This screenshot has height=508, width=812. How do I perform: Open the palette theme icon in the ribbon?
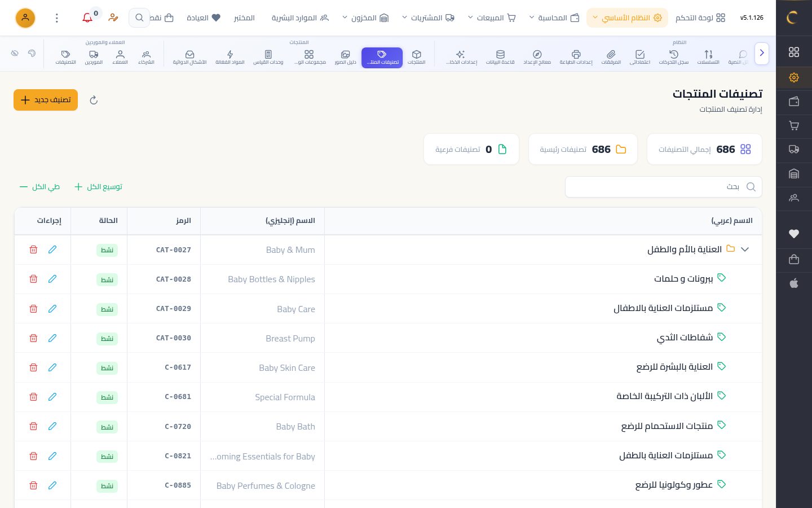click(32, 54)
